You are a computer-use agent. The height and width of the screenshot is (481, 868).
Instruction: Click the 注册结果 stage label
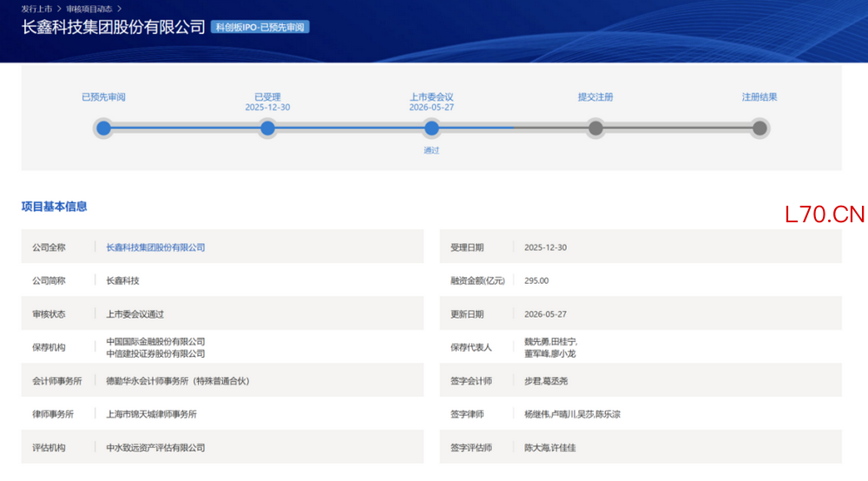[x=759, y=97]
